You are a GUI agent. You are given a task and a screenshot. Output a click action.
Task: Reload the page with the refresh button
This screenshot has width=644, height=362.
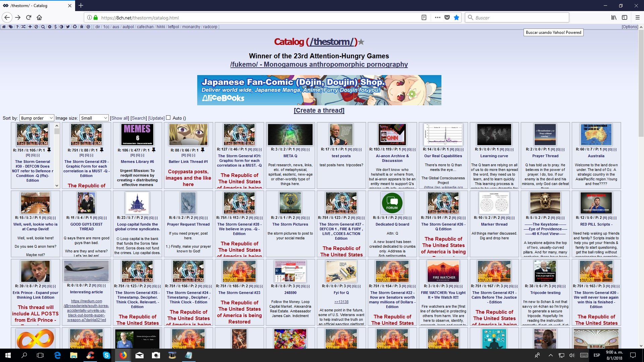click(x=29, y=17)
